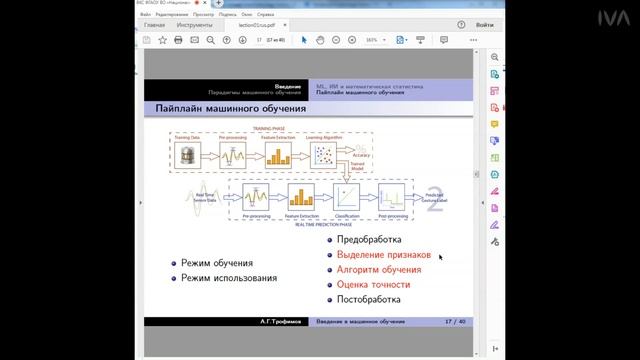Image resolution: width=640 pixels, height=360 pixels.
Task: Open the Редактирование menu
Action: point(172,14)
